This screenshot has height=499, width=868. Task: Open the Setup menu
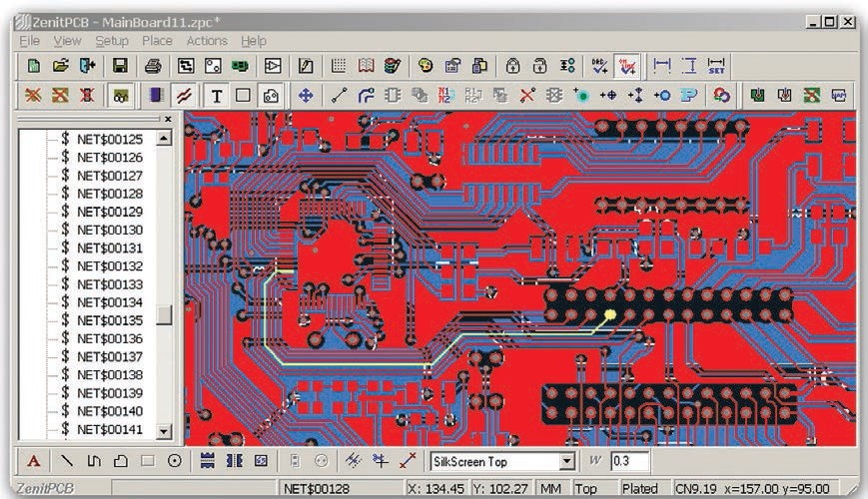(112, 41)
